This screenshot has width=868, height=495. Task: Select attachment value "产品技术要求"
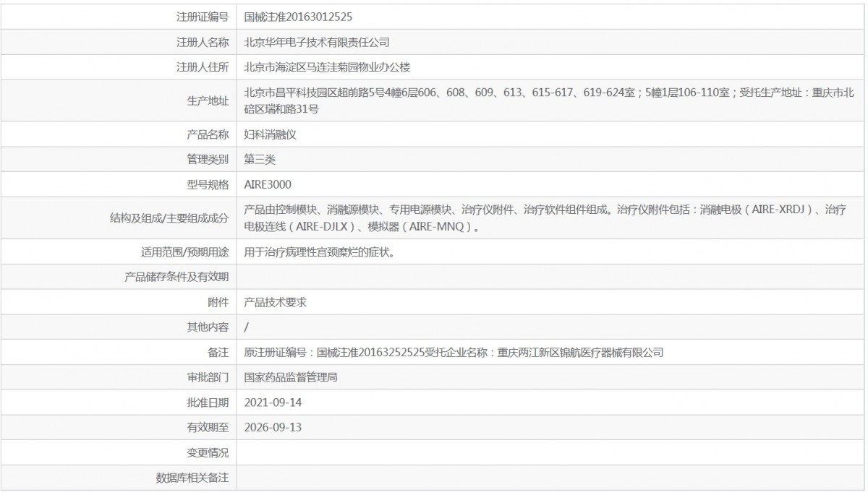tap(276, 302)
